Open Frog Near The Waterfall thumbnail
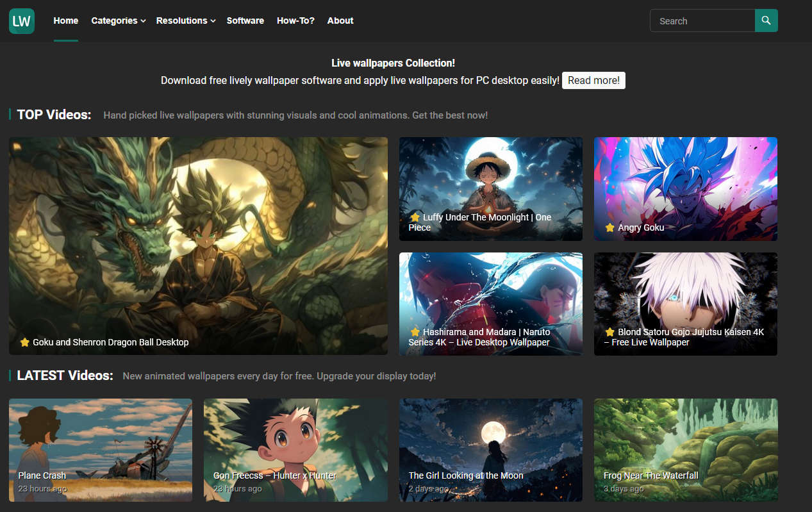This screenshot has width=812, height=512. pos(686,450)
